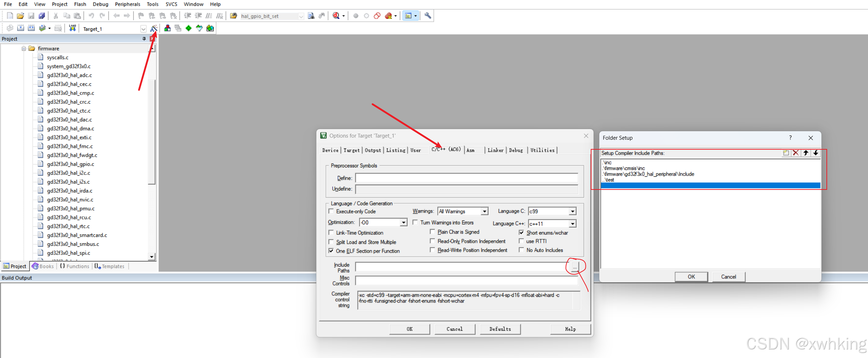Open the Language C++ dropdown
This screenshot has width=868, height=358.
pyautogui.click(x=572, y=224)
